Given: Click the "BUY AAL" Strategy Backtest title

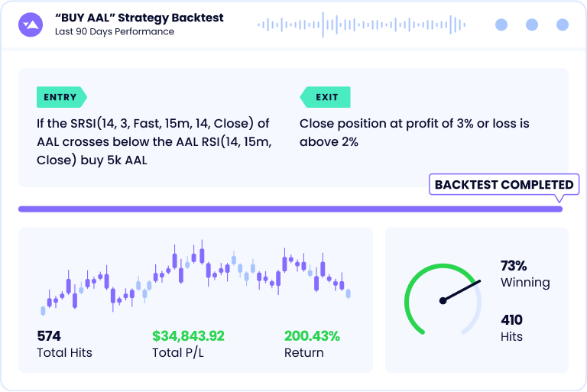Looking at the screenshot, I should [139, 18].
